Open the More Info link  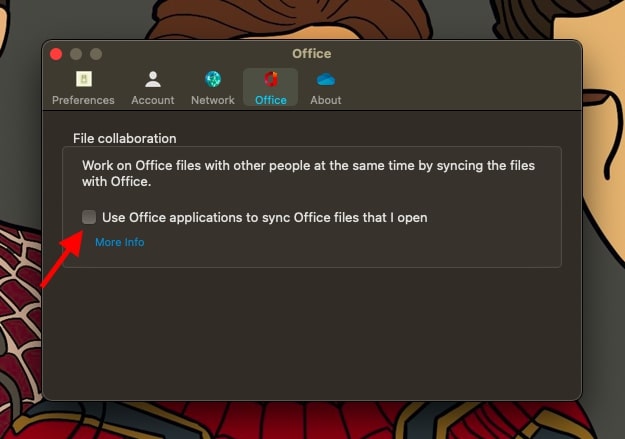119,242
